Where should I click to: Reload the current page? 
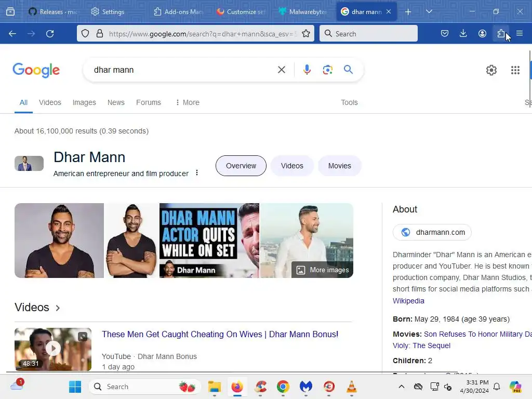click(x=50, y=34)
